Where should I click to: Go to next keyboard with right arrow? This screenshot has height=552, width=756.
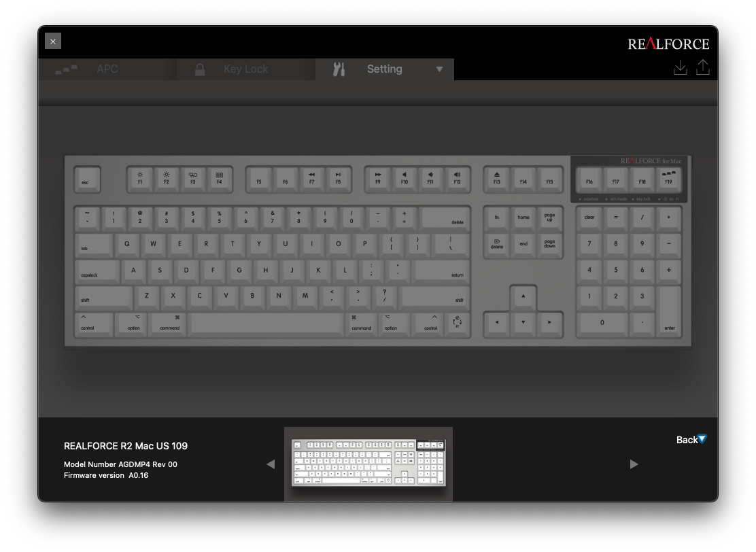pos(634,464)
